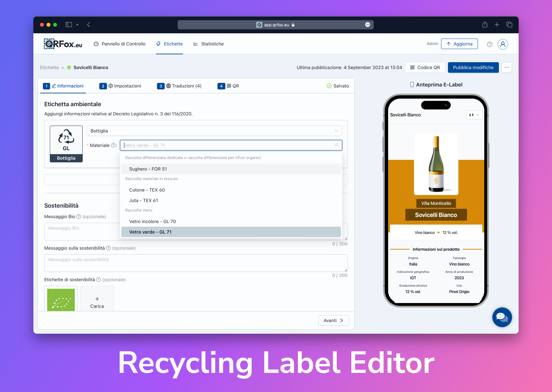Click the Etichette di sostenibilità help icon
Screen dimensions: 552x392
(x=98, y=279)
